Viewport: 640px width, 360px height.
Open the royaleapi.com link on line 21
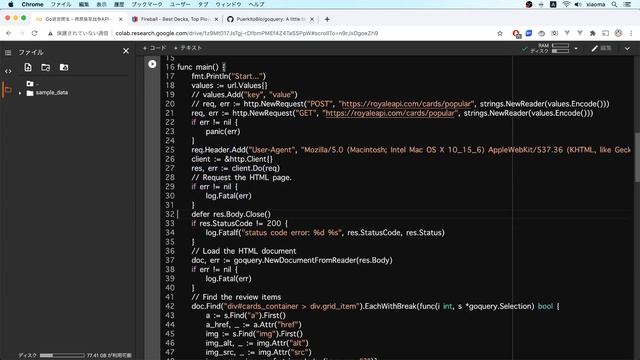[390, 113]
